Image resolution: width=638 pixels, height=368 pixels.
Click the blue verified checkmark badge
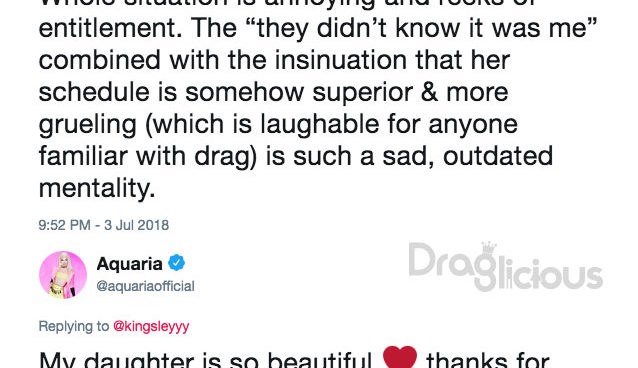click(x=177, y=263)
